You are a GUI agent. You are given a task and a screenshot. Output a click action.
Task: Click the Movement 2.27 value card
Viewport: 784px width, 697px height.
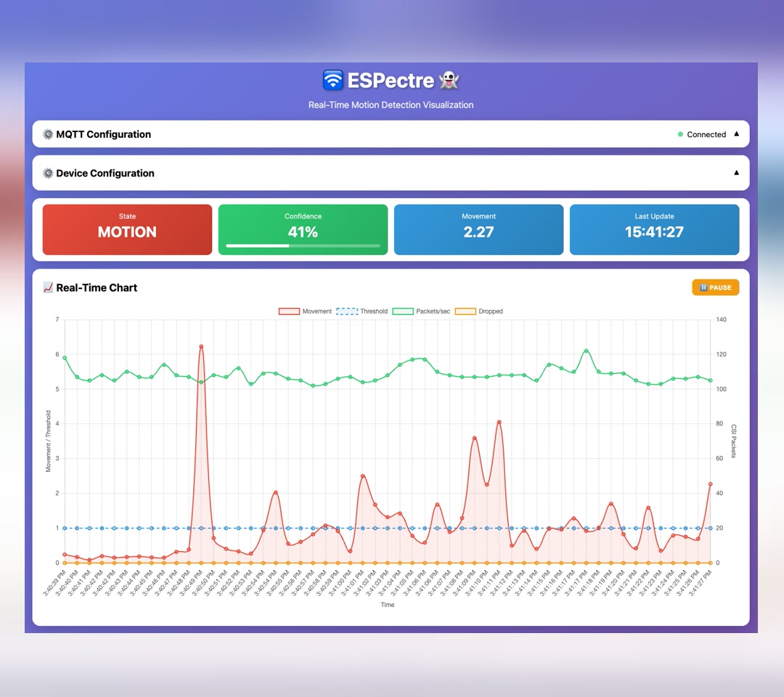pos(478,229)
